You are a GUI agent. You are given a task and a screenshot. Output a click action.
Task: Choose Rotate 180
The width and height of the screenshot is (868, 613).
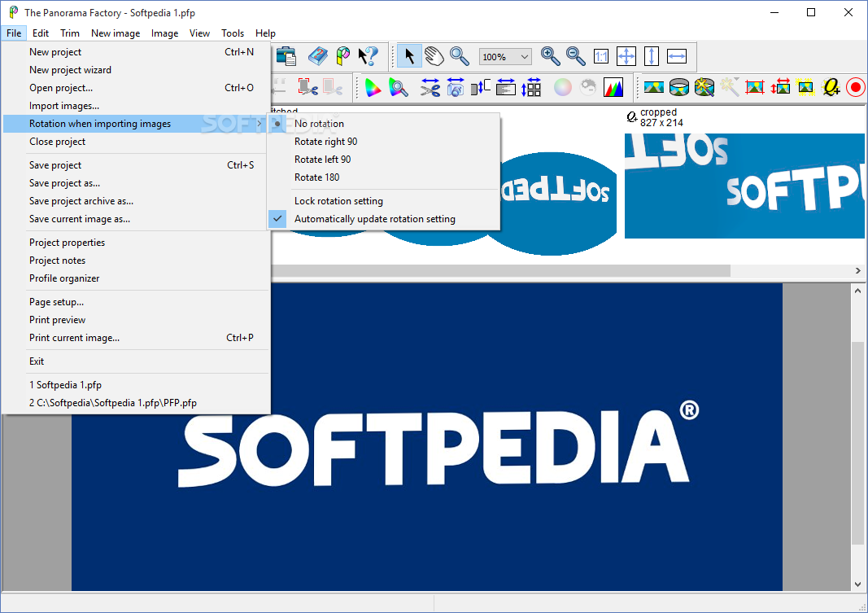[x=384, y=177]
